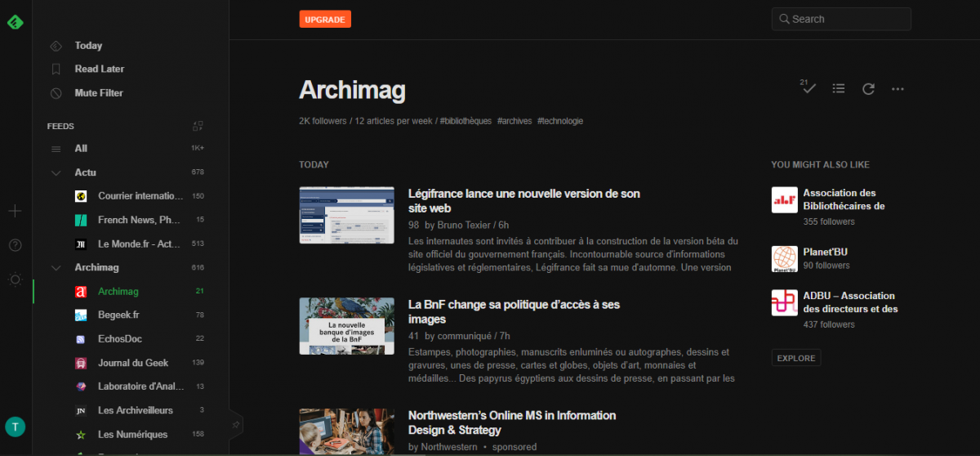
Task: Open more options ellipsis menu
Action: tap(898, 88)
